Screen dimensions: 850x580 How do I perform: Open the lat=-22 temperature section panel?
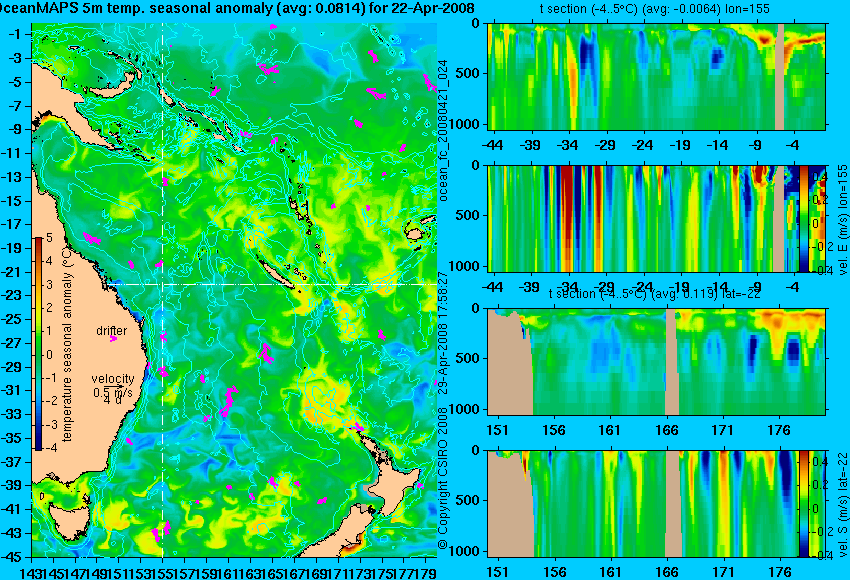(657, 362)
